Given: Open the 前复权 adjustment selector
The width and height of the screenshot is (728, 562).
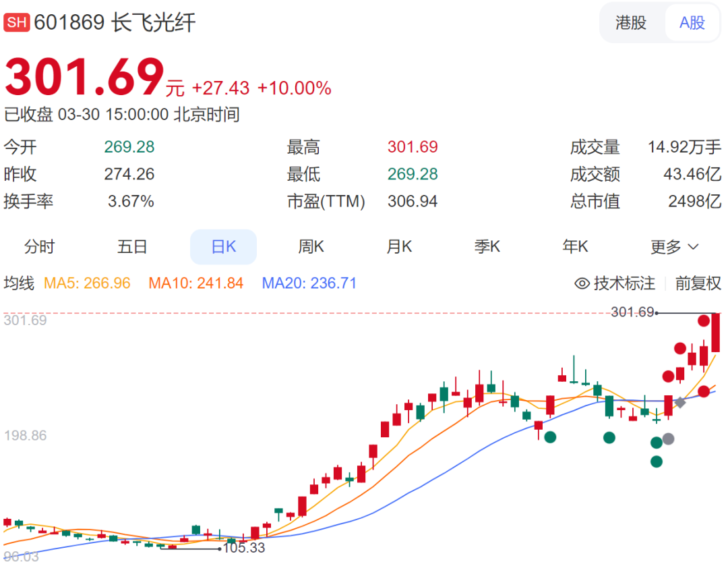Looking at the screenshot, I should point(698,283).
